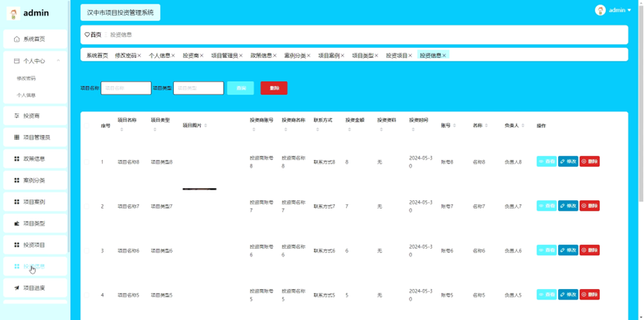The height and width of the screenshot is (320, 644).
Task: Open the admin user dropdown at top right
Action: [x=613, y=11]
